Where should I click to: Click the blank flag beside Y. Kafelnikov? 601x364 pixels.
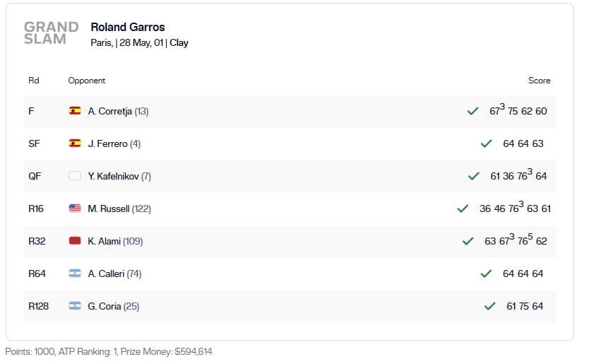pos(75,176)
